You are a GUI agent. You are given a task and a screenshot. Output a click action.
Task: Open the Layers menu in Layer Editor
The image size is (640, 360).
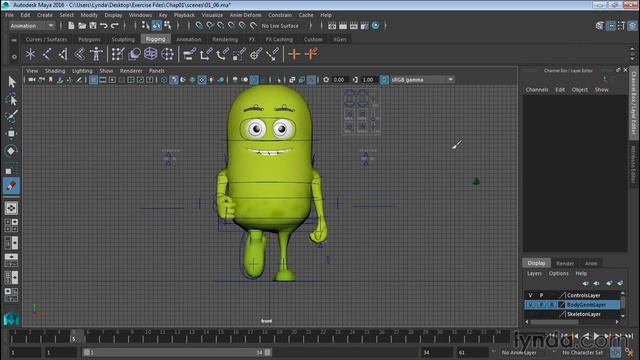pos(534,273)
